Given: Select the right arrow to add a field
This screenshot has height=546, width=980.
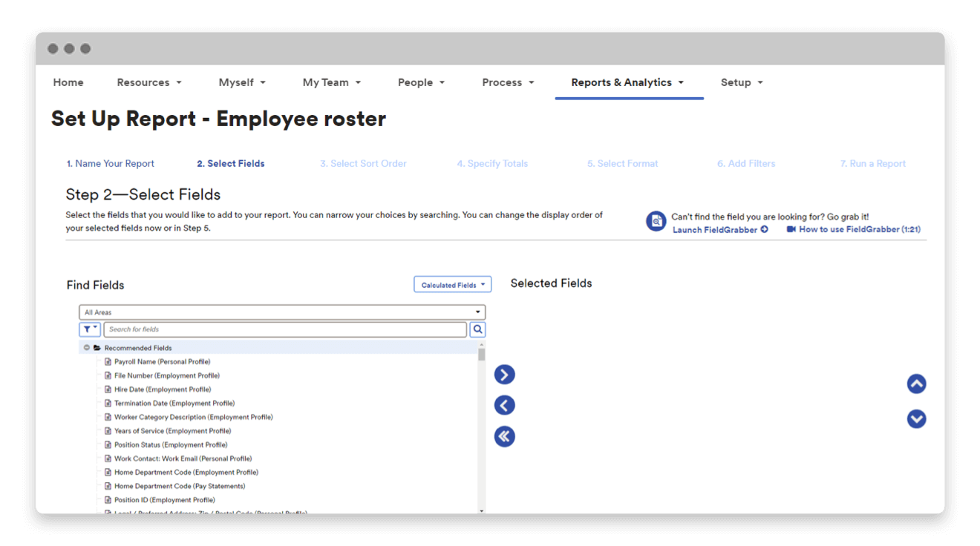Looking at the screenshot, I should click(x=504, y=375).
